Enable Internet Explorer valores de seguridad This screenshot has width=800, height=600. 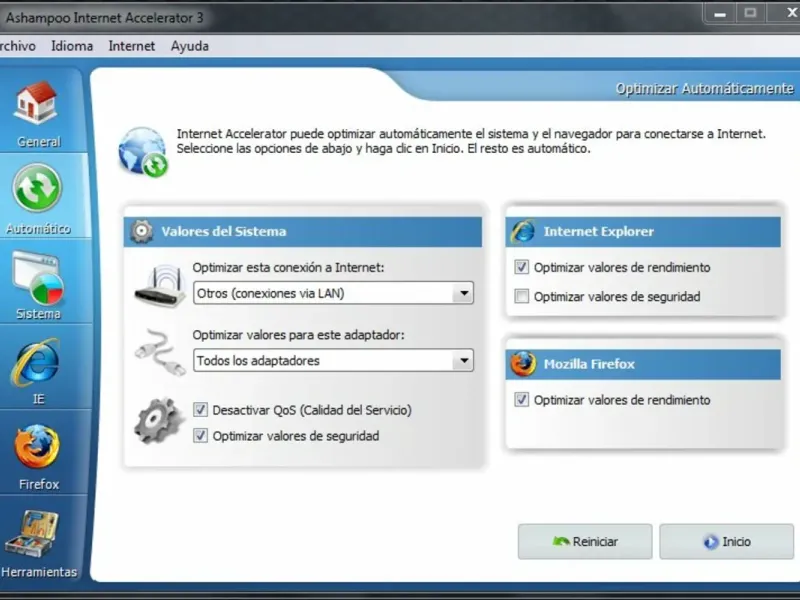click(521, 296)
